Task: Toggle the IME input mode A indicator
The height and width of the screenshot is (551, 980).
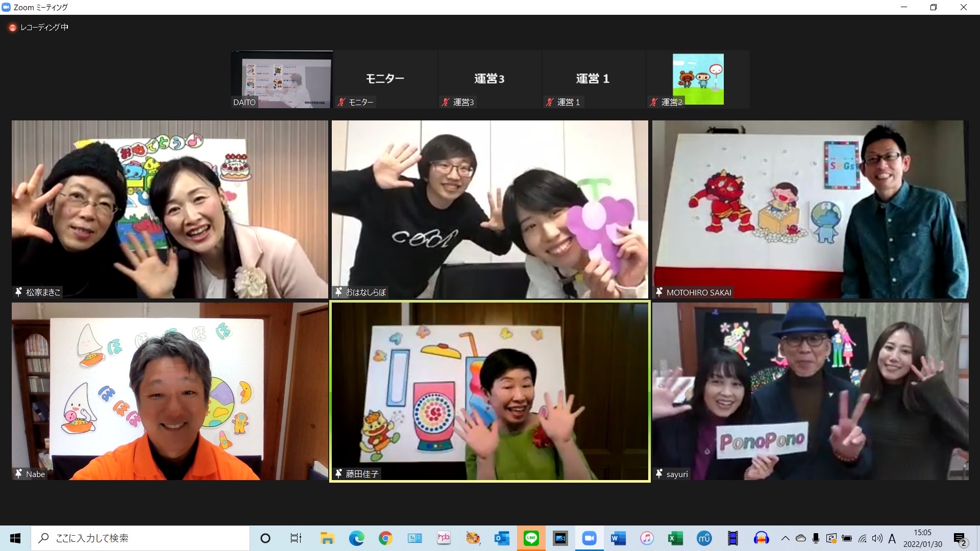Action: coord(892,538)
